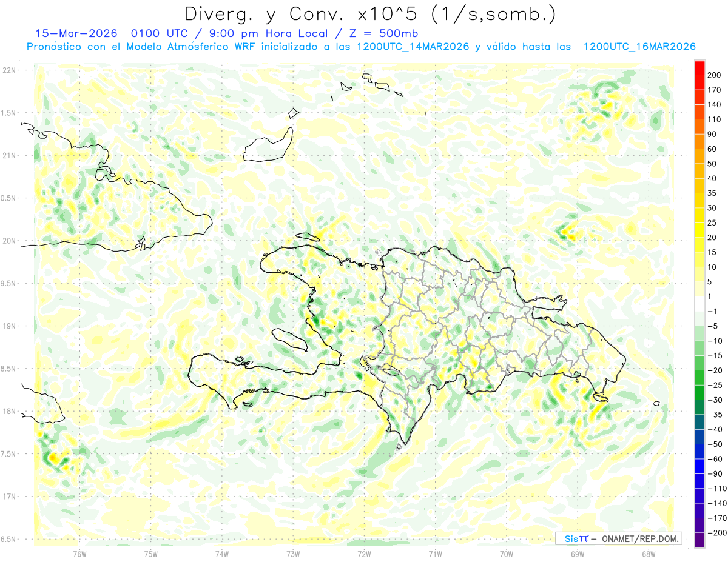The image size is (728, 562).
Task: Click the '19N' latitude label
Action: click(x=8, y=326)
